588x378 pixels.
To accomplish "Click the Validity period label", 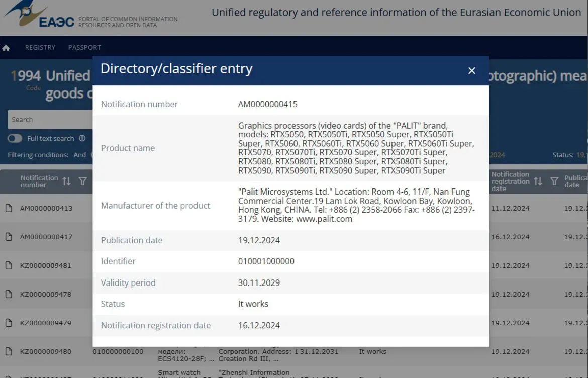I will coord(128,283).
